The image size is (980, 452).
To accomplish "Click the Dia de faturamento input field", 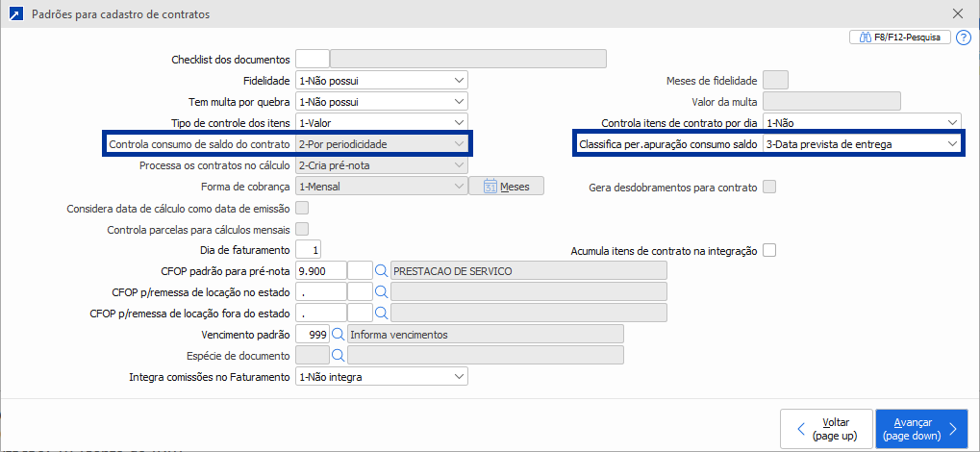I will pyautogui.click(x=309, y=250).
